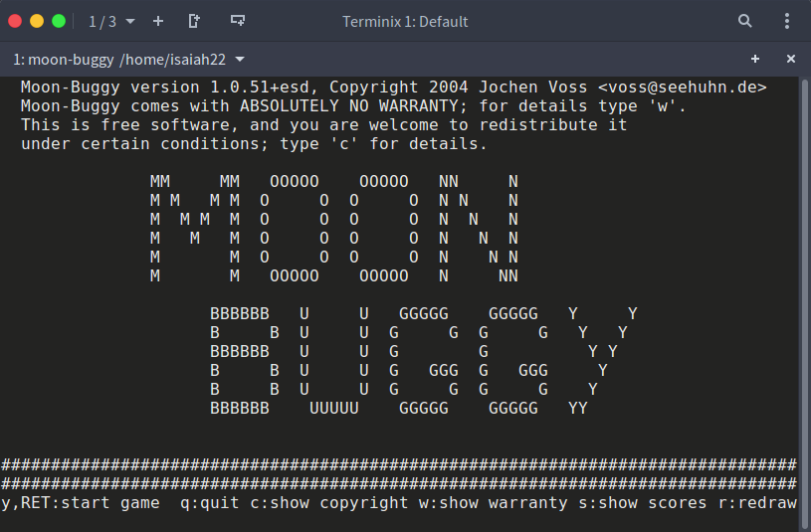Click the '1: moon-buggy /home/isaiah22' terminal title
Image resolution: width=811 pixels, height=532 pixels.
[x=119, y=60]
